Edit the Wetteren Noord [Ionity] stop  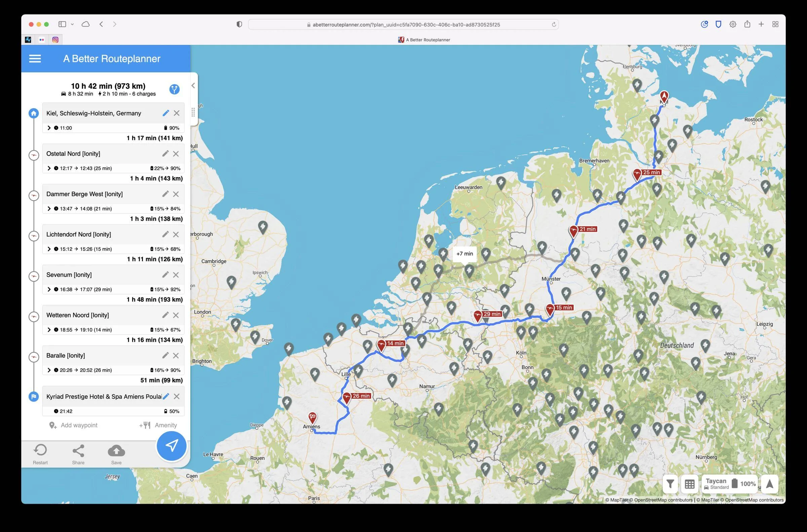165,315
